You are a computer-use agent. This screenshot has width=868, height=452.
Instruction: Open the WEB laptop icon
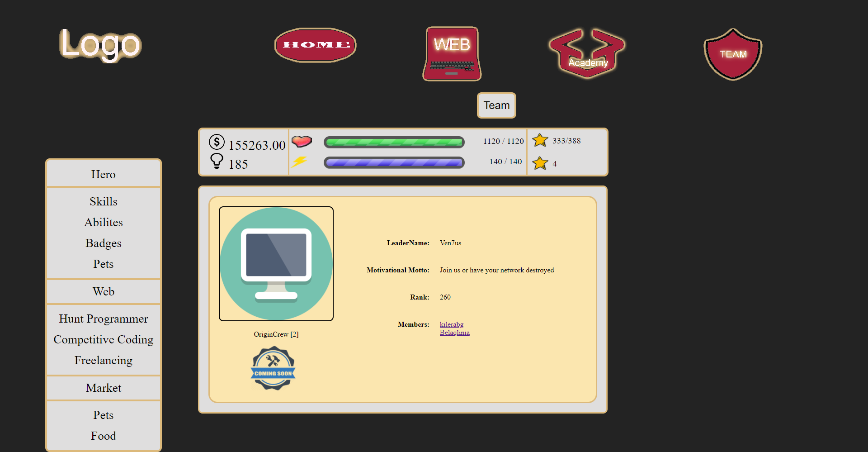click(x=452, y=54)
